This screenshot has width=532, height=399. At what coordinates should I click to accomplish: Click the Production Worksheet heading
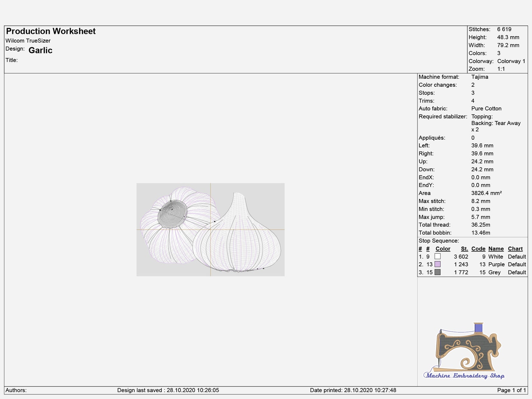click(x=51, y=31)
